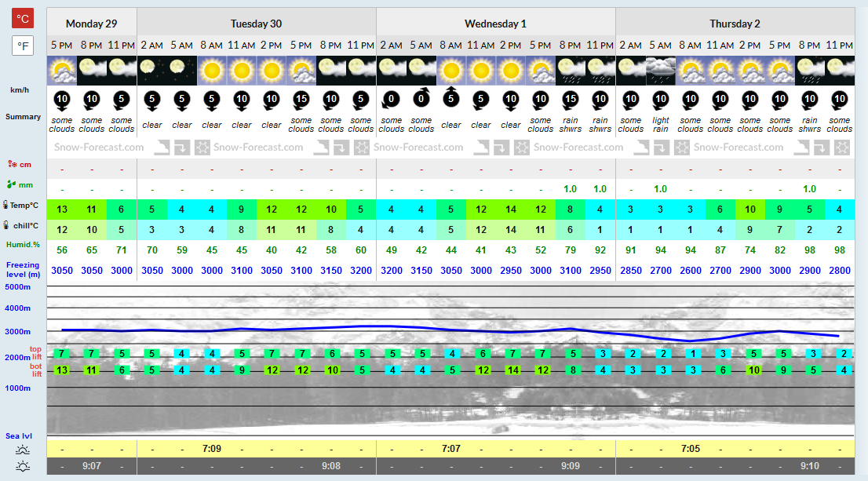Click Wednesday 8 PM rain showers icon
868x481 pixels.
[571, 71]
